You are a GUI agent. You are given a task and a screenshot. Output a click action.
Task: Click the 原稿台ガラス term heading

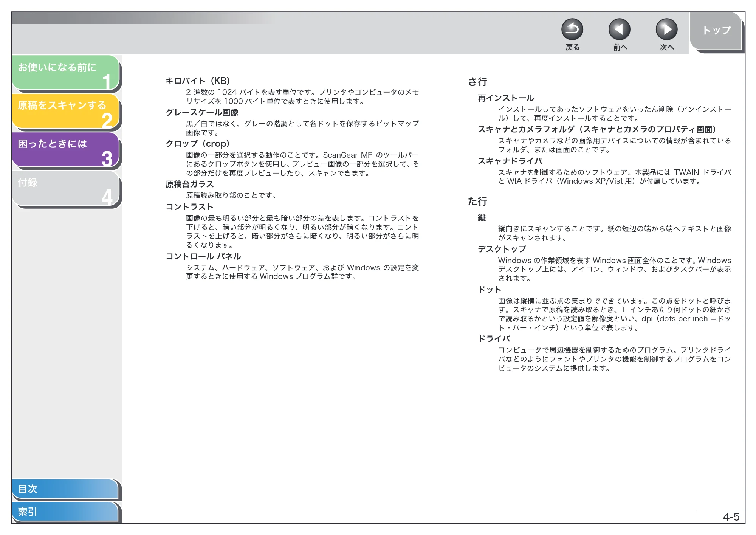click(190, 184)
